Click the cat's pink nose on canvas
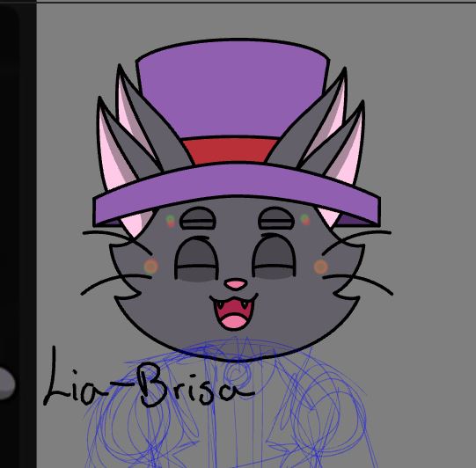 coord(235,284)
